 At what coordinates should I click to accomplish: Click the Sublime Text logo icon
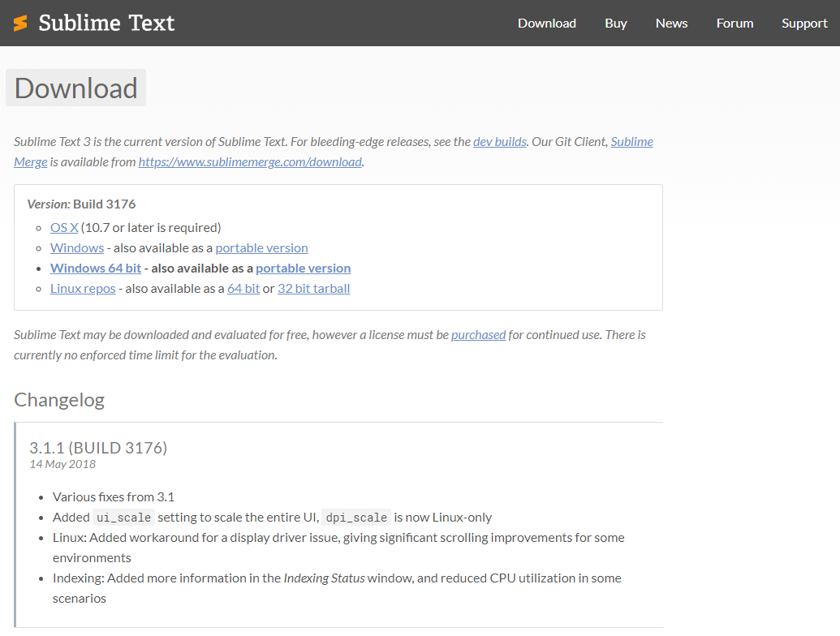(x=20, y=23)
